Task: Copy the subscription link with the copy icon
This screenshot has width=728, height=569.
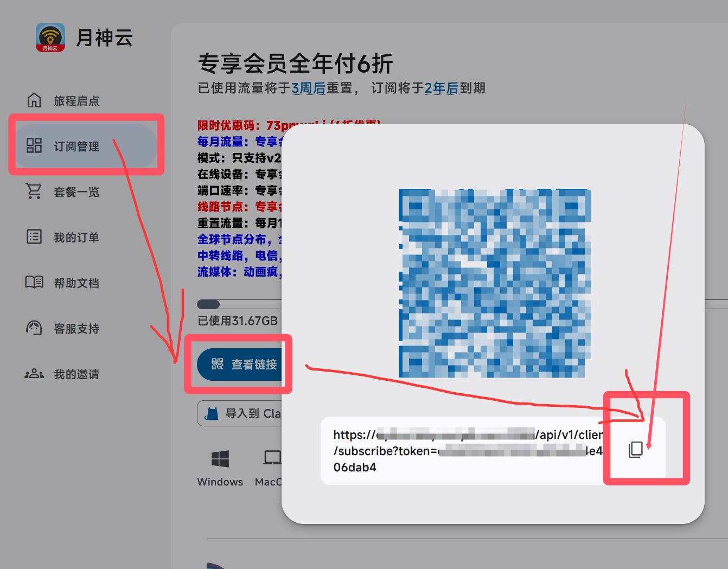Action: tap(635, 449)
